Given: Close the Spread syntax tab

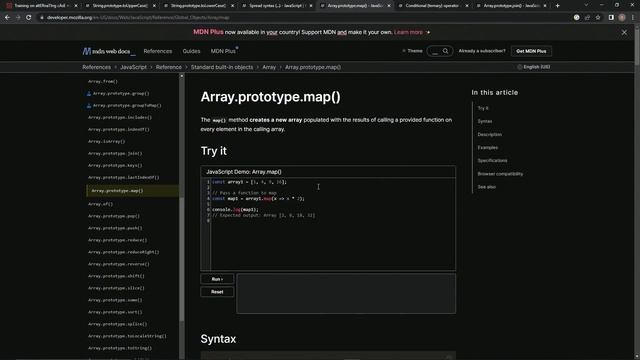Looking at the screenshot, I should pyautogui.click(x=311, y=6).
